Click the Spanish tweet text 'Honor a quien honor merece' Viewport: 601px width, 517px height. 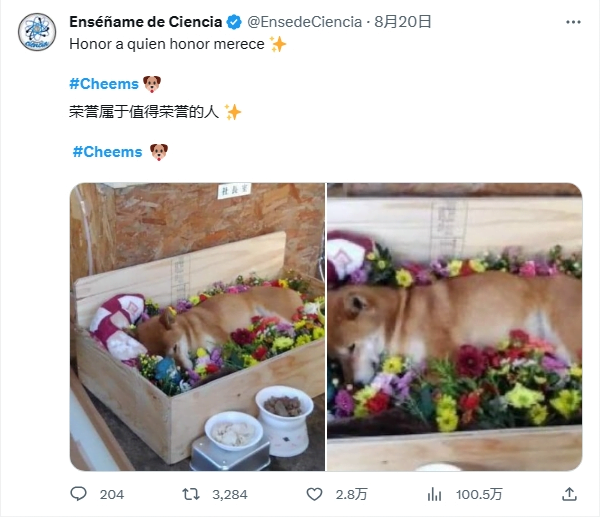pyautogui.click(x=167, y=44)
